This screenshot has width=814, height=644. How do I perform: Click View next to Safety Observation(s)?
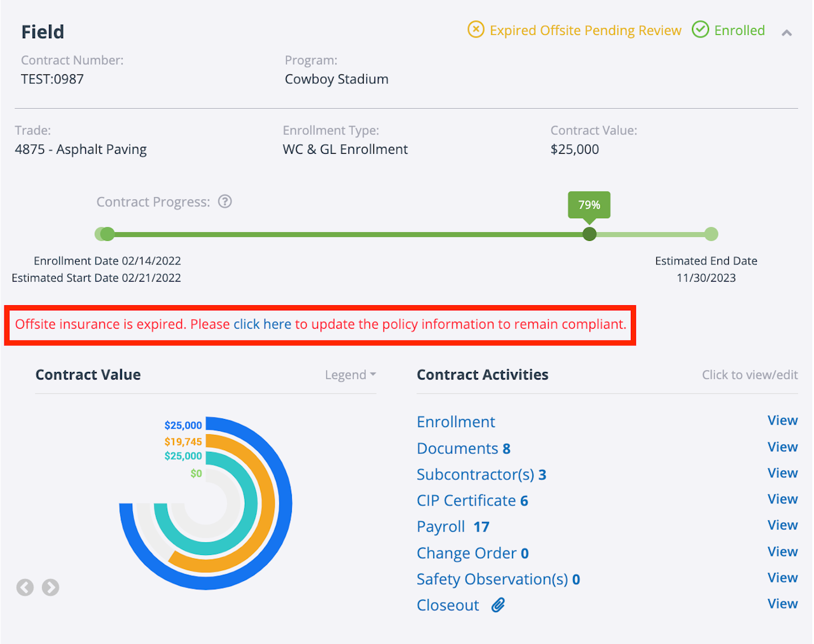782,578
